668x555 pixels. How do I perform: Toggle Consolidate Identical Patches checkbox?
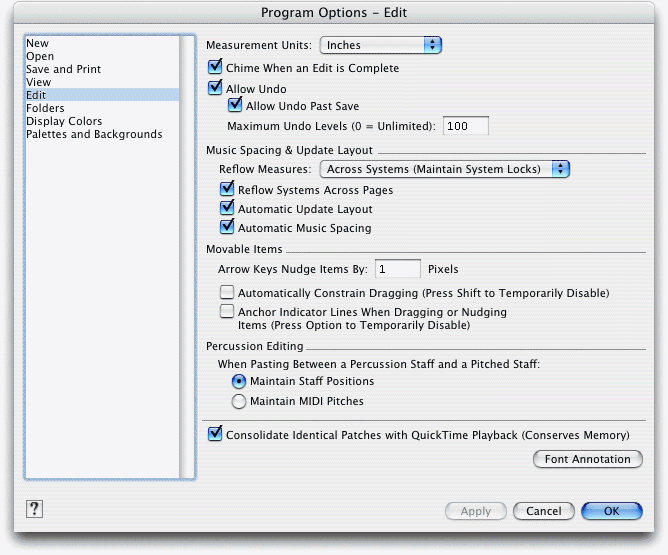click(215, 434)
